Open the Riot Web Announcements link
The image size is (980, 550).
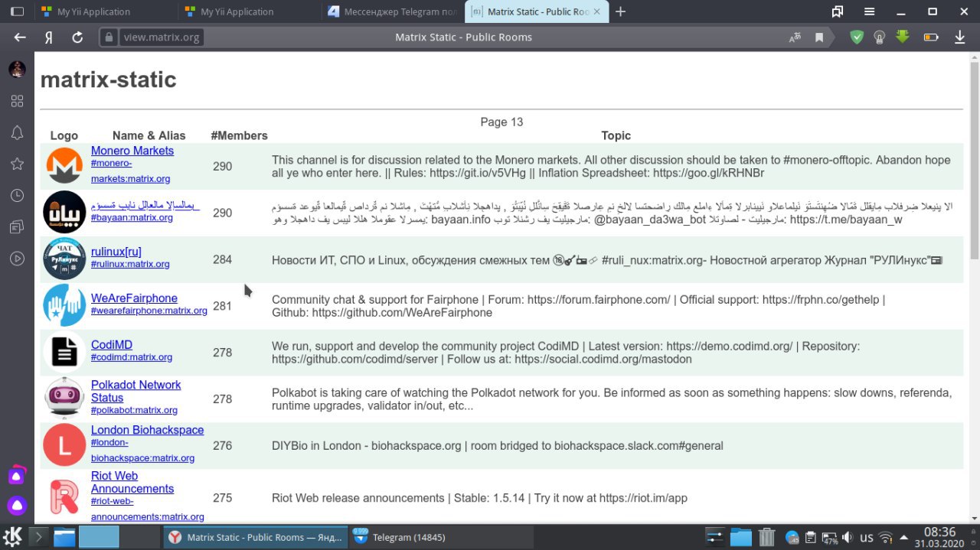pyautogui.click(x=132, y=482)
